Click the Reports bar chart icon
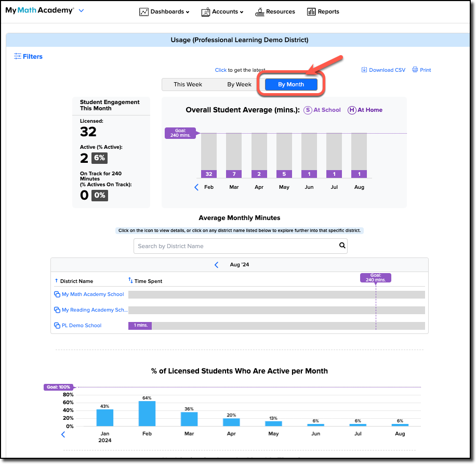The height and width of the screenshot is (464, 476). coord(311,12)
